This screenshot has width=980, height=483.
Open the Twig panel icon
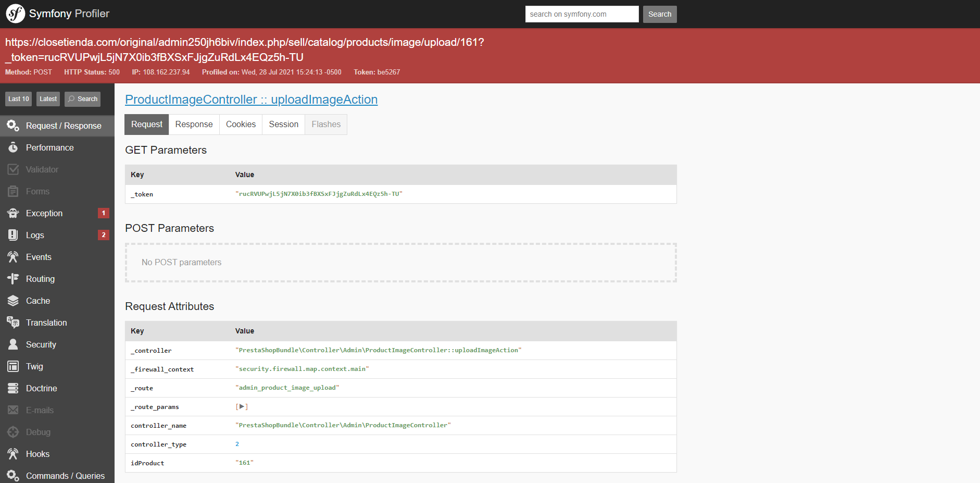[13, 366]
